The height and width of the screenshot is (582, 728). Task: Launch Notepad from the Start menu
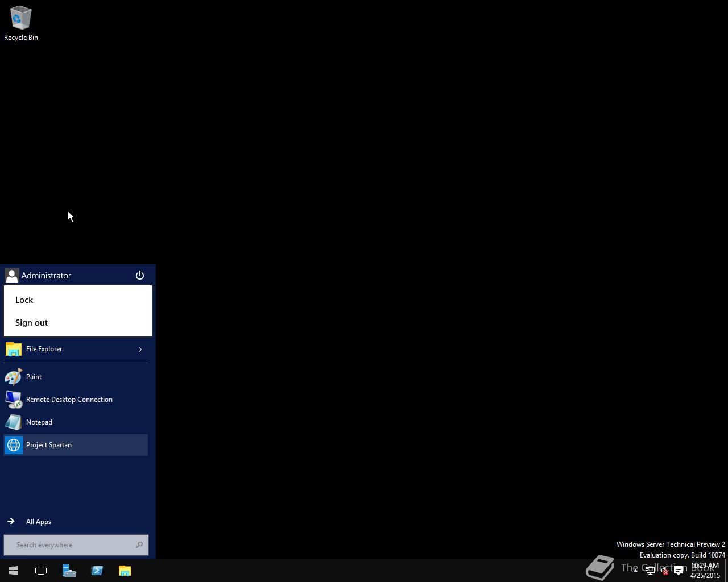point(76,422)
